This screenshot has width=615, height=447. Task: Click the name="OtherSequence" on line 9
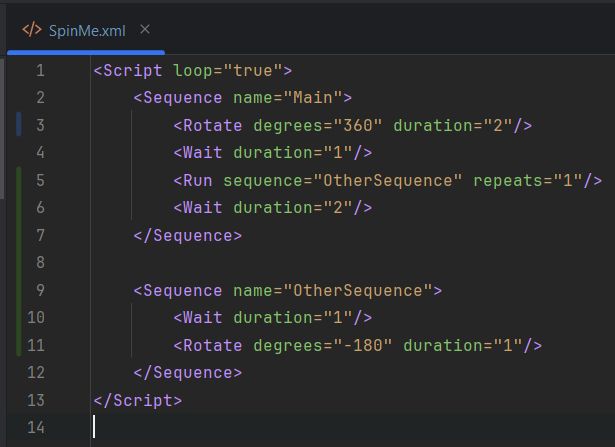(x=333, y=290)
